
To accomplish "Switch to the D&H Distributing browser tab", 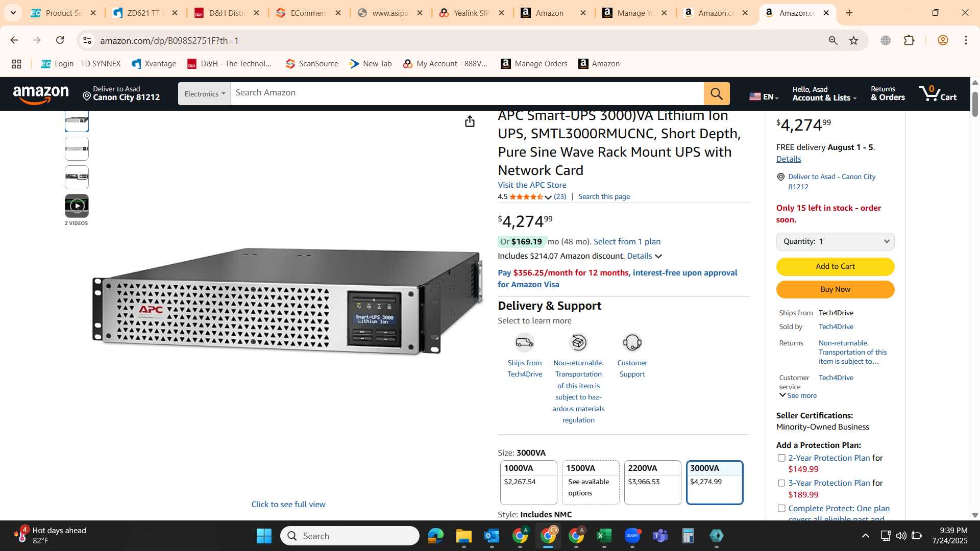I will point(227,13).
